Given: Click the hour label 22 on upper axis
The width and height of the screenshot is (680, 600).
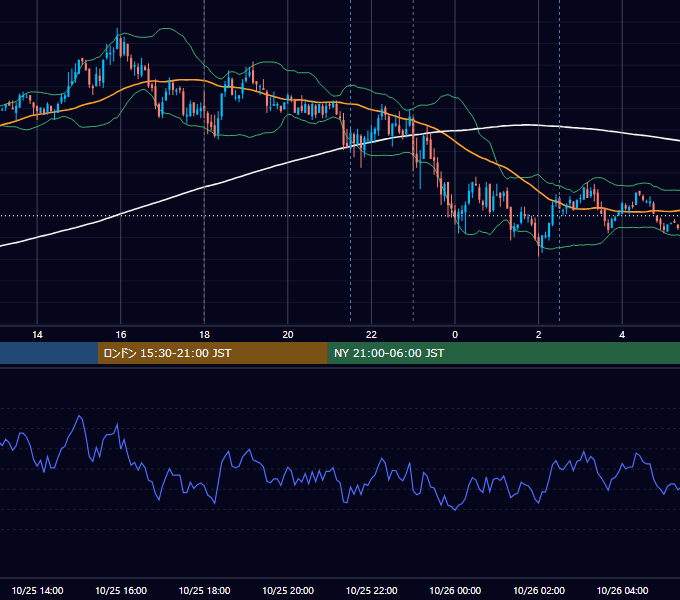Looking at the screenshot, I should 371,334.
